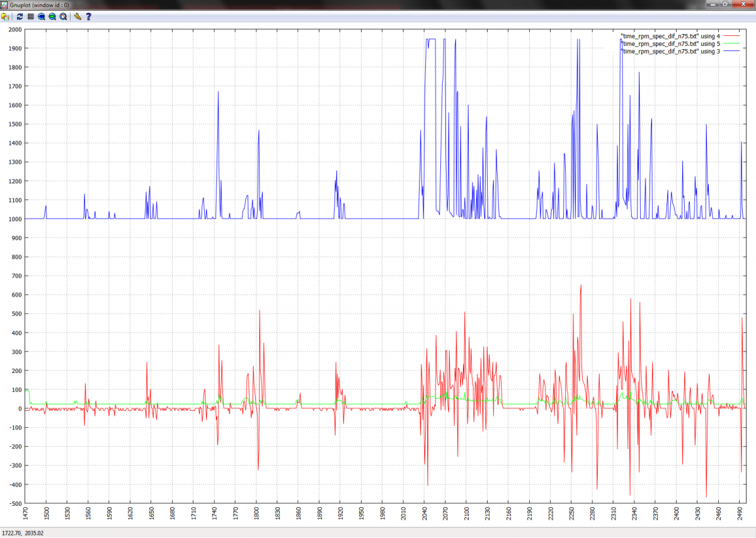Click the y-axis label 500
This screenshot has height=538, width=756.
[17, 314]
